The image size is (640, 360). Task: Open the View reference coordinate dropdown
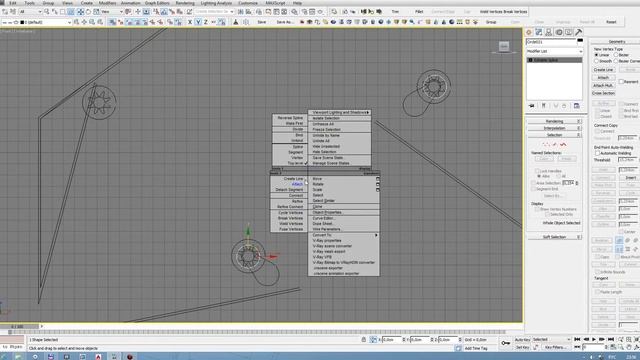111,12
